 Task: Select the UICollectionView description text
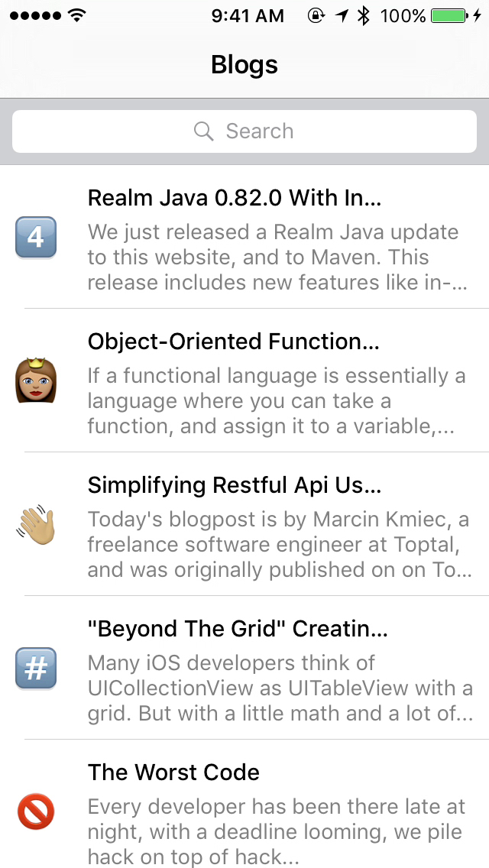(280, 688)
